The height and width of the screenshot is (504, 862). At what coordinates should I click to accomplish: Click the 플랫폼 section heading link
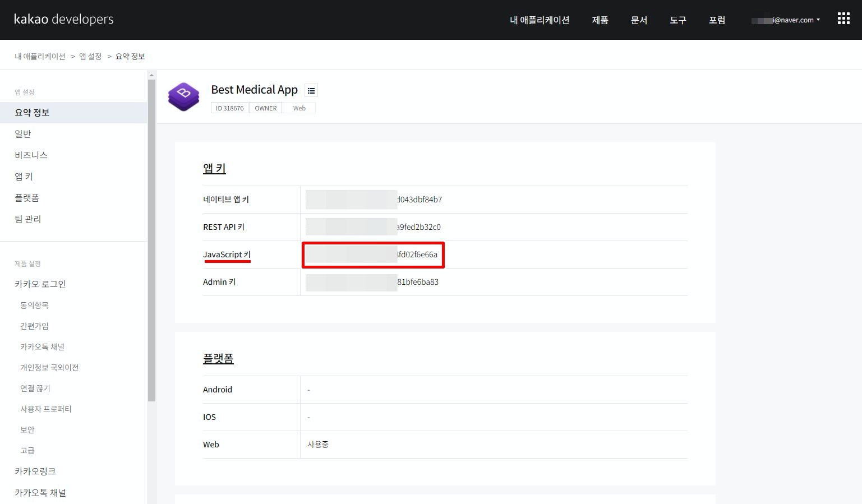(218, 358)
